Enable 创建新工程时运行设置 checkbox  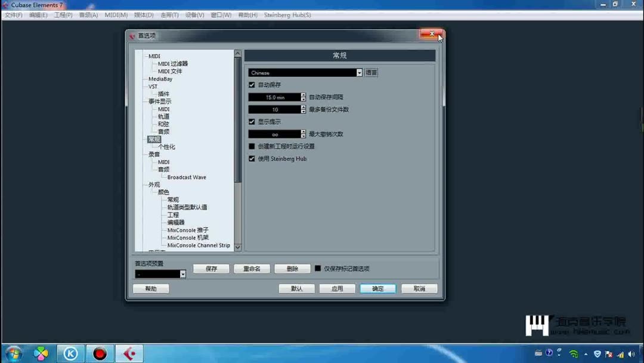click(x=252, y=146)
